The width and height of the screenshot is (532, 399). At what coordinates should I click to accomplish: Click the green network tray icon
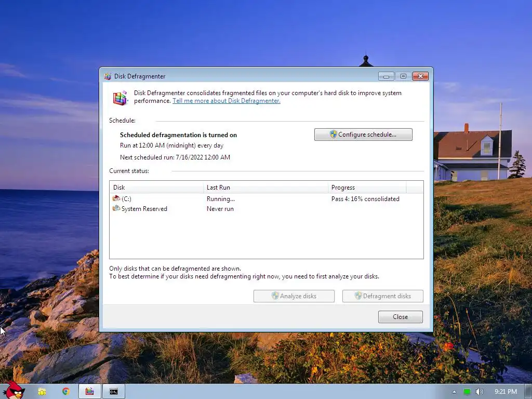[467, 392]
